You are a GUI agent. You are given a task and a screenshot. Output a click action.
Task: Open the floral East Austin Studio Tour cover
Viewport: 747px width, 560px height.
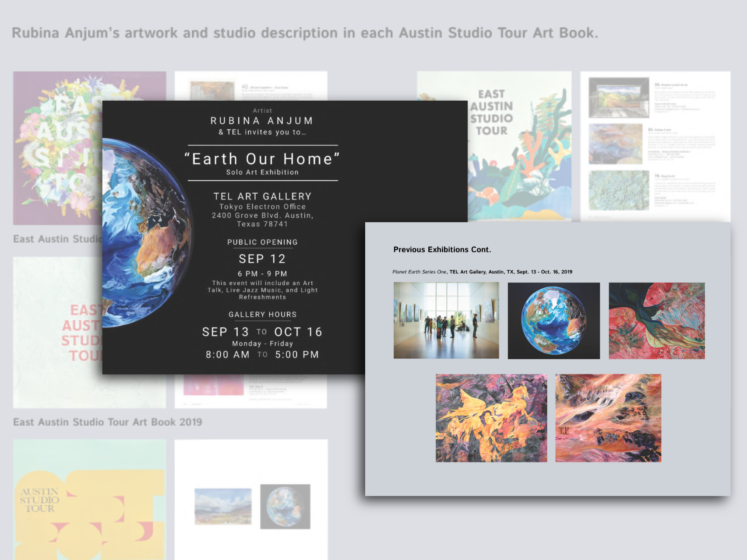pos(58,148)
